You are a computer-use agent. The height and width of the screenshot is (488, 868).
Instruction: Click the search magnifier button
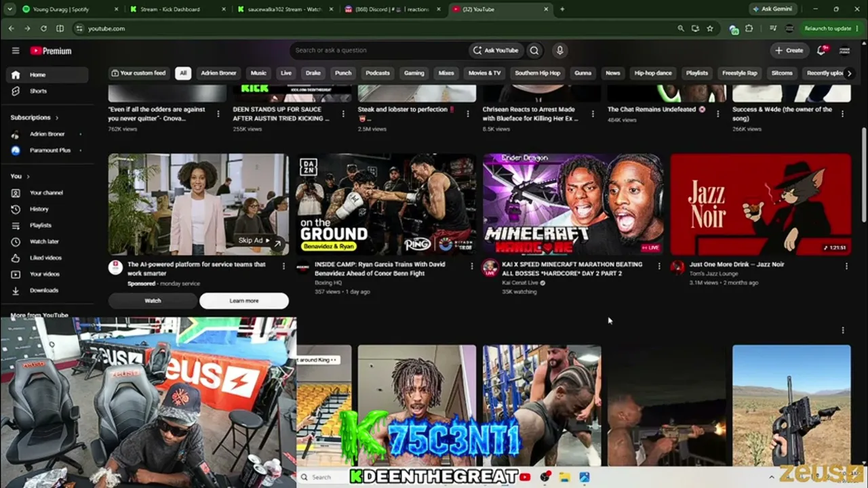tap(534, 50)
